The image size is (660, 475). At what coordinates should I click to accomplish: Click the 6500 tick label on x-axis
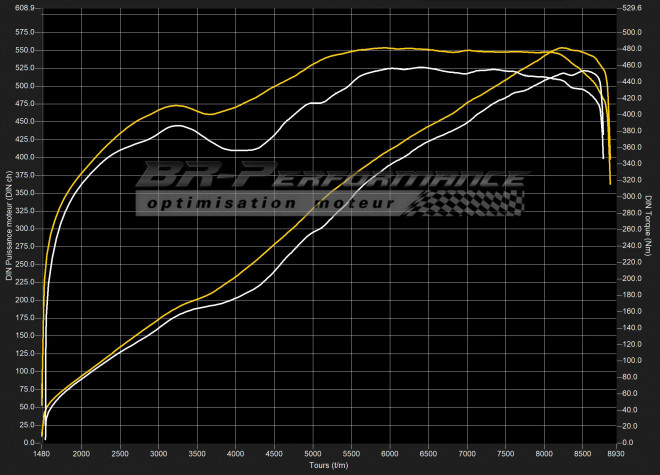click(x=428, y=453)
